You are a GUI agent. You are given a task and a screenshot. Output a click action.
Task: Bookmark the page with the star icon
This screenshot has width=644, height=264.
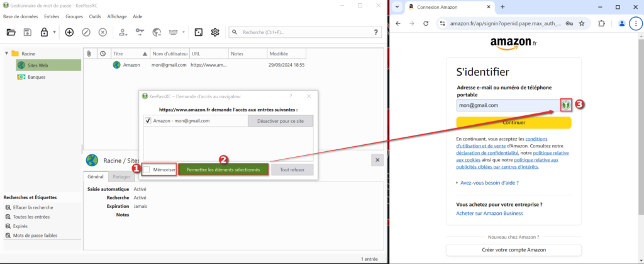point(582,23)
